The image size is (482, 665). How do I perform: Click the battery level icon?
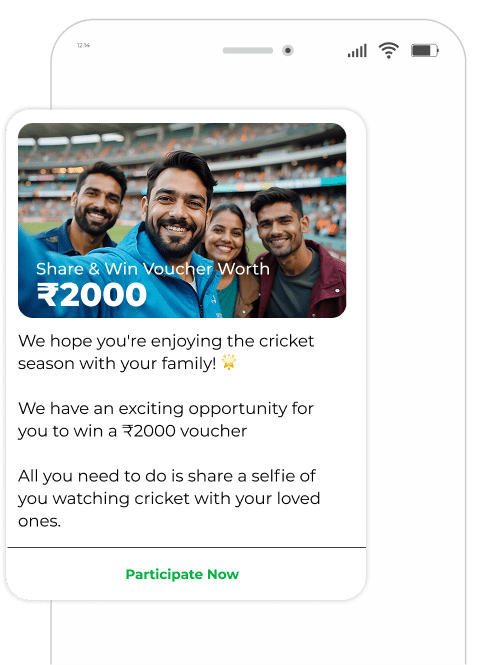425,50
